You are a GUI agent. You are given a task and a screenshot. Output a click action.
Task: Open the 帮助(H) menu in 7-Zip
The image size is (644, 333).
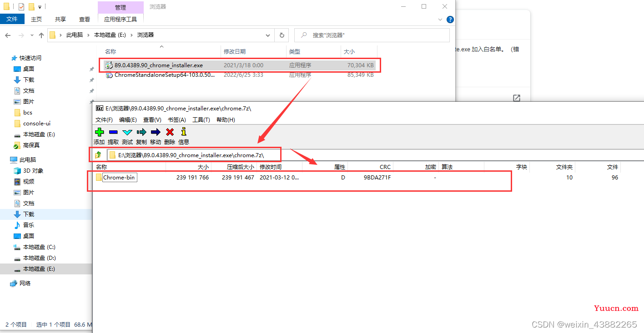[x=226, y=119]
